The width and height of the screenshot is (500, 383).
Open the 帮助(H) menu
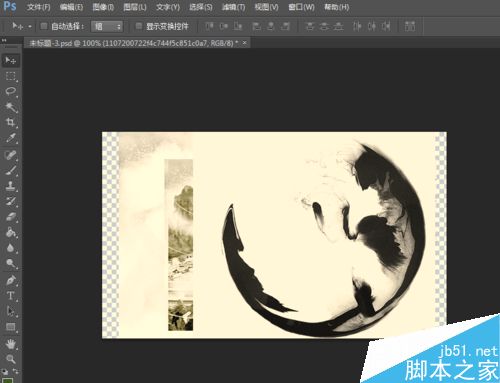pos(336,7)
